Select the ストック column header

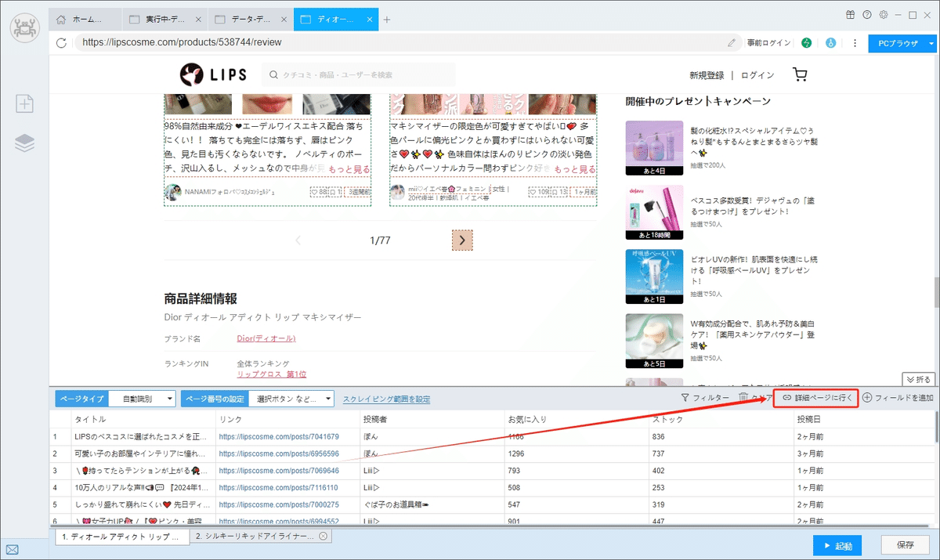pos(720,420)
